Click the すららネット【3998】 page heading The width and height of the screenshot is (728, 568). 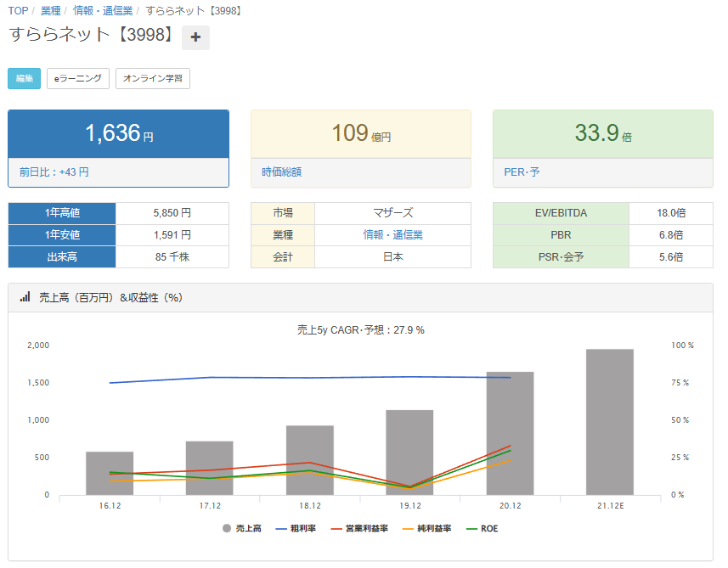(92, 35)
